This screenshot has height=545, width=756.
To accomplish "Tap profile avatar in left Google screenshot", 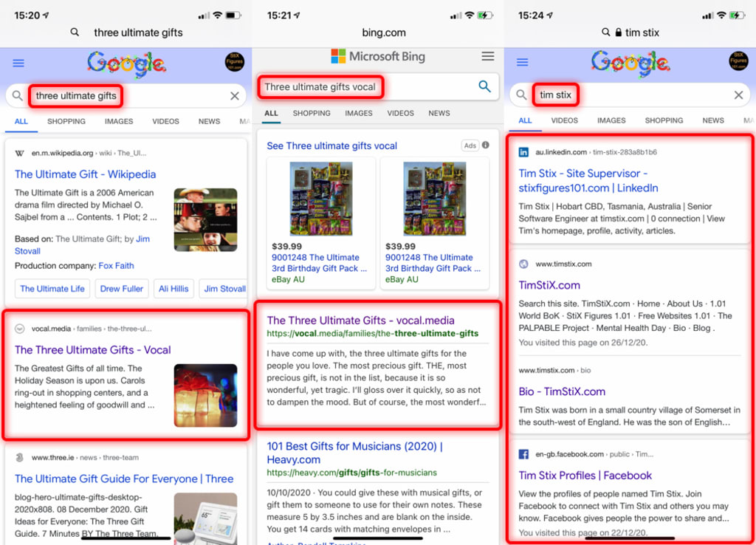I will (x=234, y=62).
